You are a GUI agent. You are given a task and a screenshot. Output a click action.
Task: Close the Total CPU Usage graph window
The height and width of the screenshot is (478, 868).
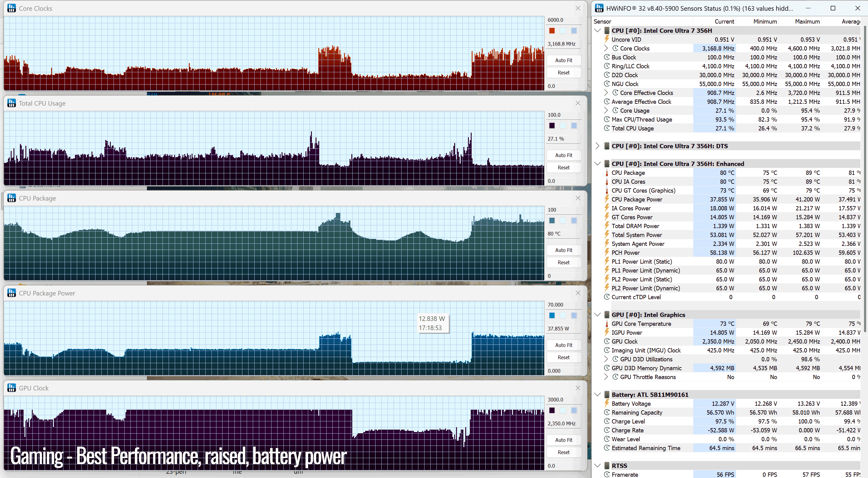(x=578, y=103)
